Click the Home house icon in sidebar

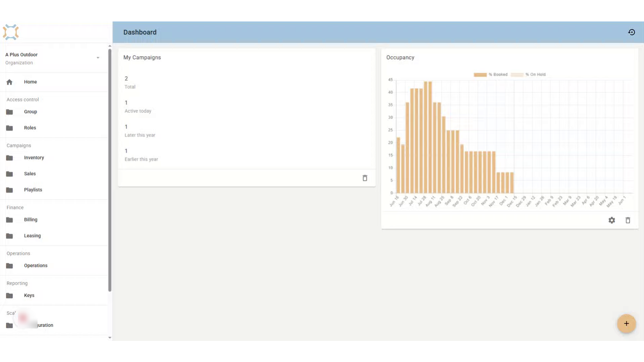coord(9,82)
